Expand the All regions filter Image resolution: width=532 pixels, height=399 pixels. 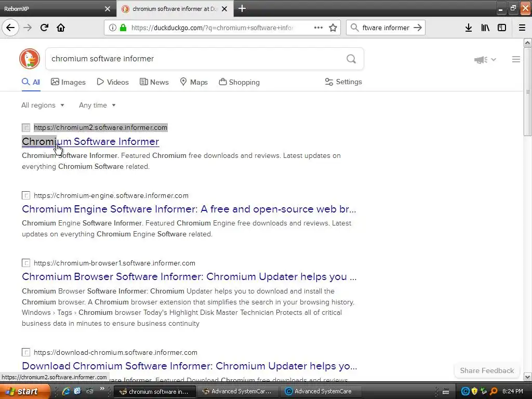click(x=43, y=105)
